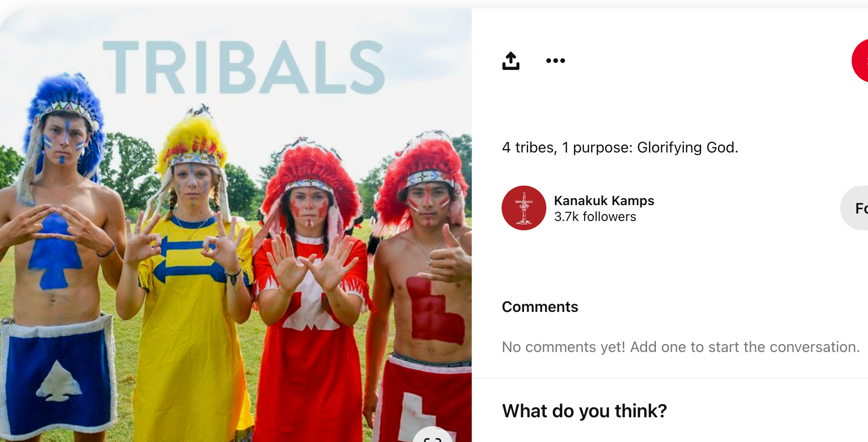This screenshot has height=442, width=868.
Task: Open the Kanakuk Kamps profile name link
Action: click(x=604, y=200)
